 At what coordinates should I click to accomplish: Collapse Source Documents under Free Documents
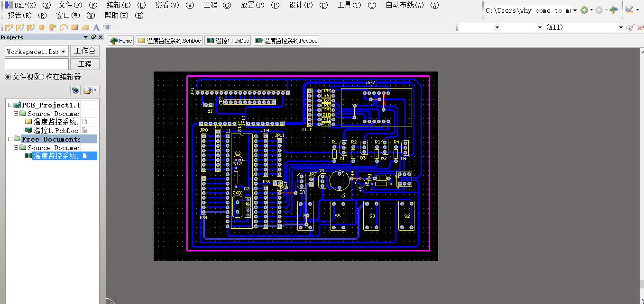[16, 148]
